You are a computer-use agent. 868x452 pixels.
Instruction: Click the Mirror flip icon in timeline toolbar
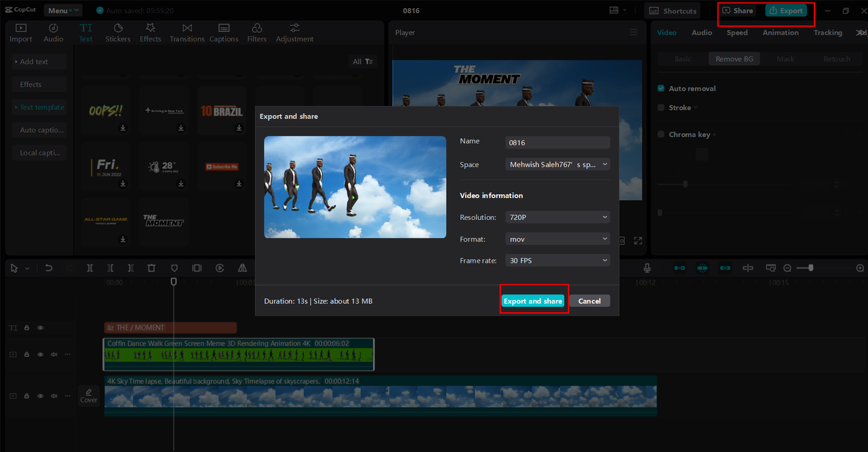pos(242,268)
